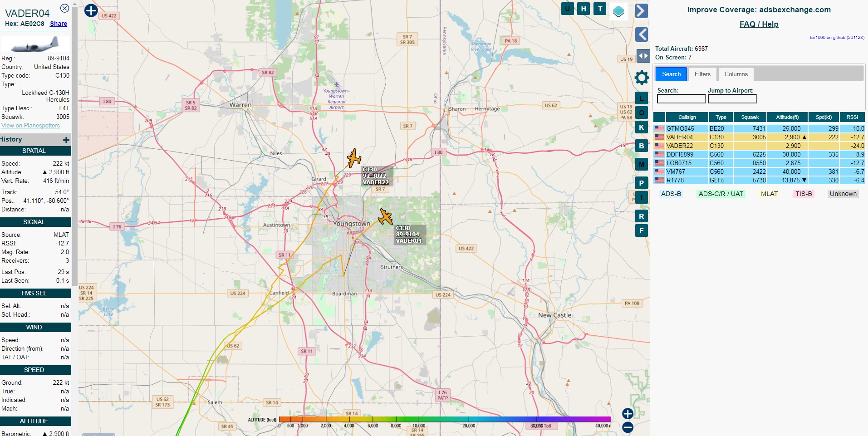Close the VADER04 aircraft info panel
This screenshot has height=436, width=868.
point(65,8)
